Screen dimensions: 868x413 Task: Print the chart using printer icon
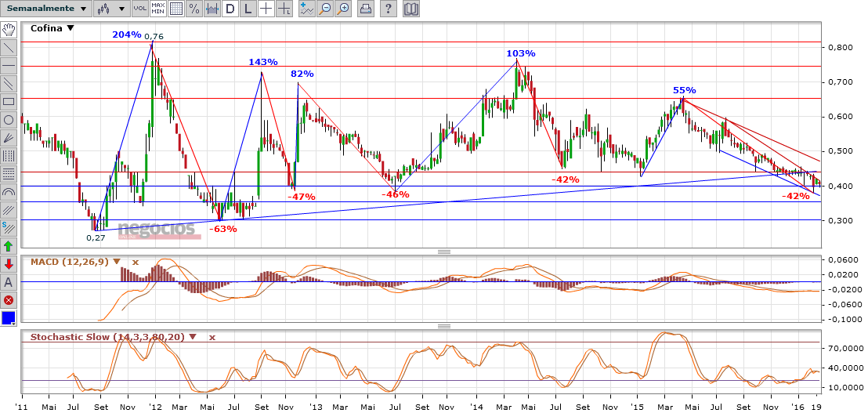point(365,9)
